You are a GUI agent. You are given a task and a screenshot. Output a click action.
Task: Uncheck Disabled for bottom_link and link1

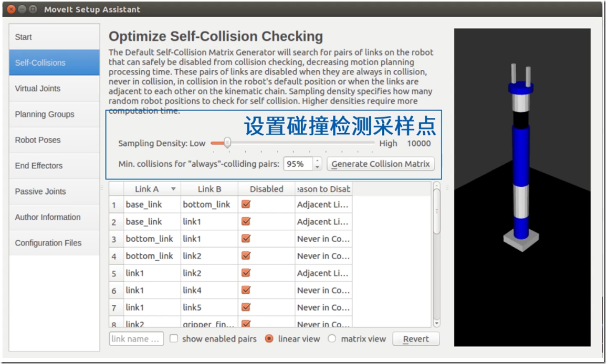246,239
